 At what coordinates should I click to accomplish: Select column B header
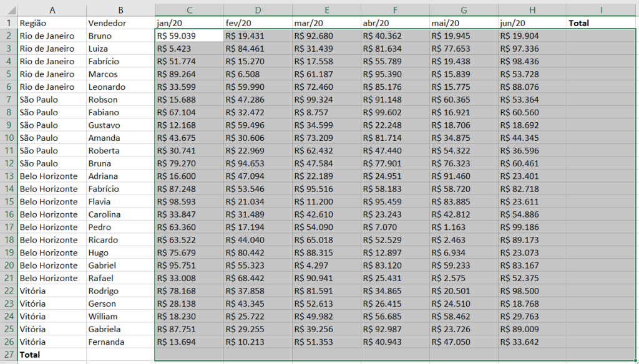tap(120, 10)
